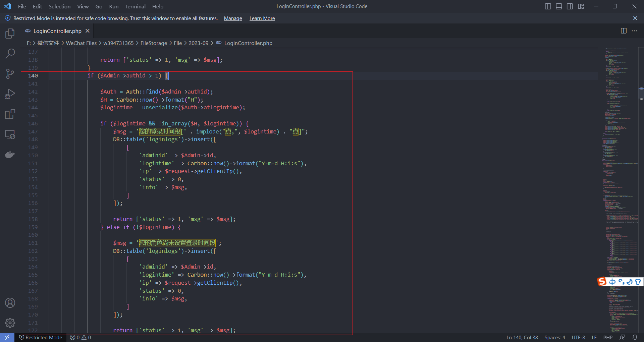The height and width of the screenshot is (342, 644).
Task: Open the File menu
Action: click(22, 6)
